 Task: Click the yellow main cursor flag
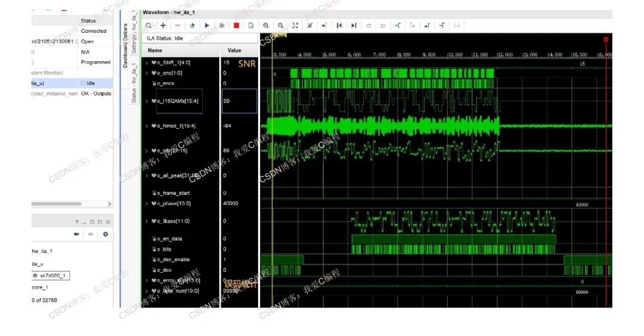coord(279,36)
